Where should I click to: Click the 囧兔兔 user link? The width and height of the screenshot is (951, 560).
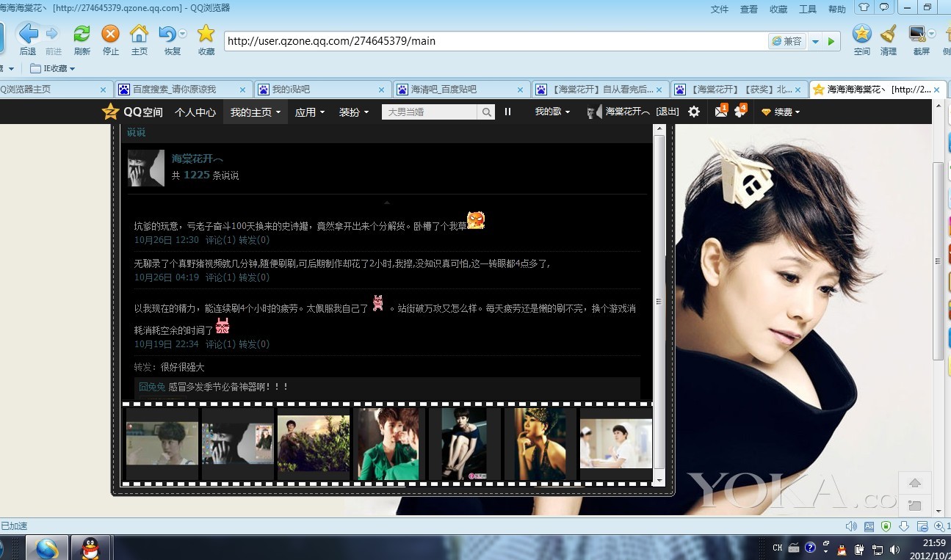(x=152, y=387)
